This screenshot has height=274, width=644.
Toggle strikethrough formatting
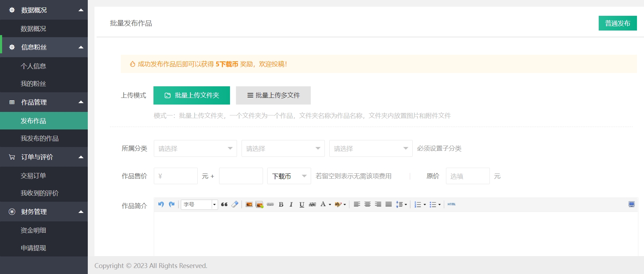point(312,204)
